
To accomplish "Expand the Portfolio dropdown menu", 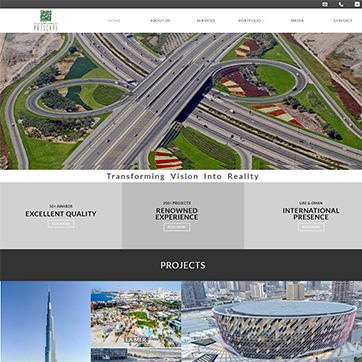I will click(251, 21).
